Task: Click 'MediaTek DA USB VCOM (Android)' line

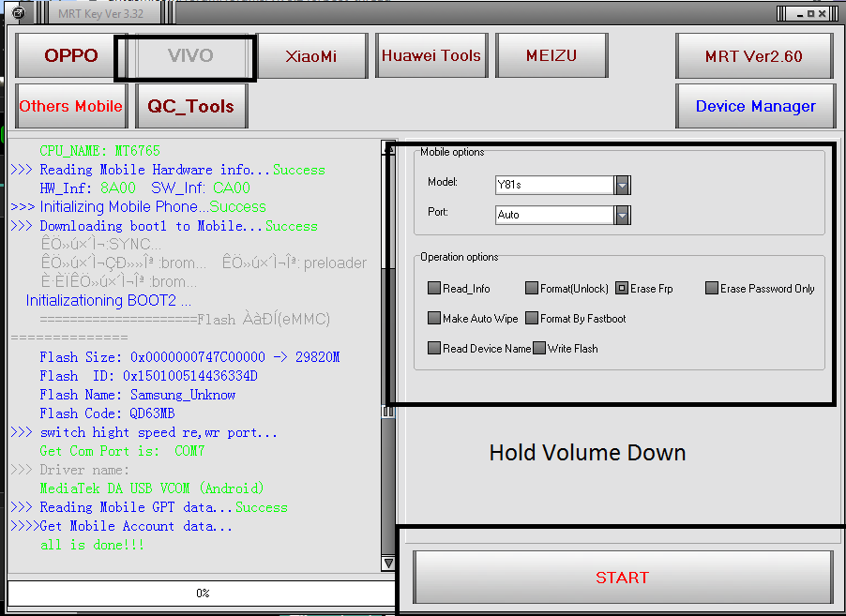Action: click(152, 488)
